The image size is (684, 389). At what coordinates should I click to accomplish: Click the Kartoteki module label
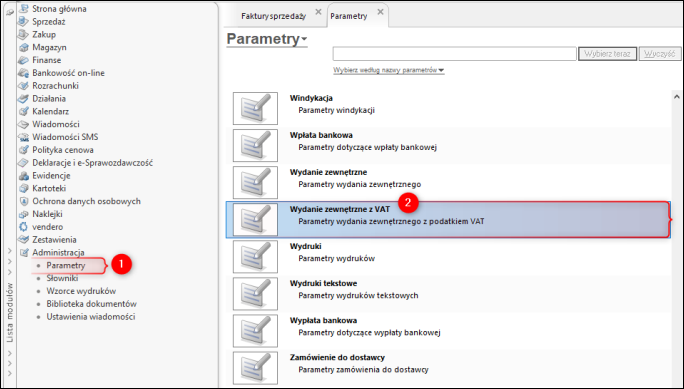pyautogui.click(x=49, y=188)
